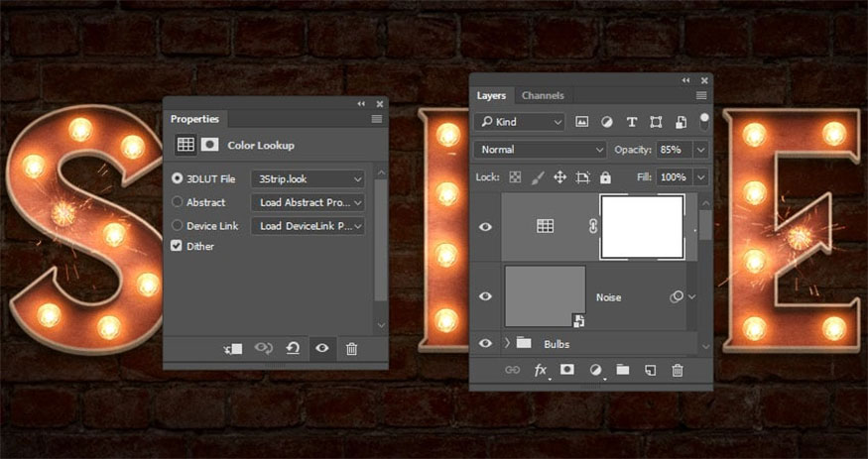Viewport: 868px width, 459px height.
Task: Hide the Noise layer
Action: coord(485,296)
